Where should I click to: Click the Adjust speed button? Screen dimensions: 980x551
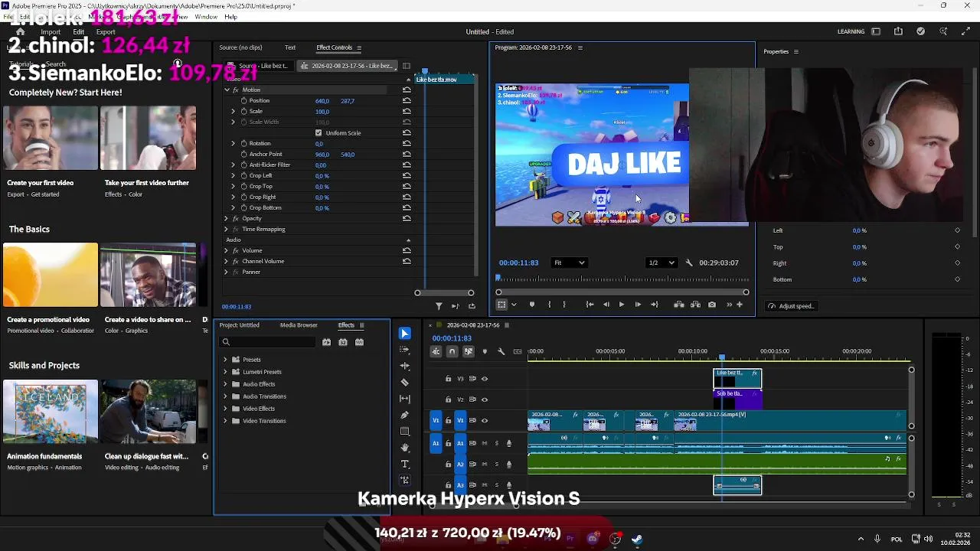(792, 306)
